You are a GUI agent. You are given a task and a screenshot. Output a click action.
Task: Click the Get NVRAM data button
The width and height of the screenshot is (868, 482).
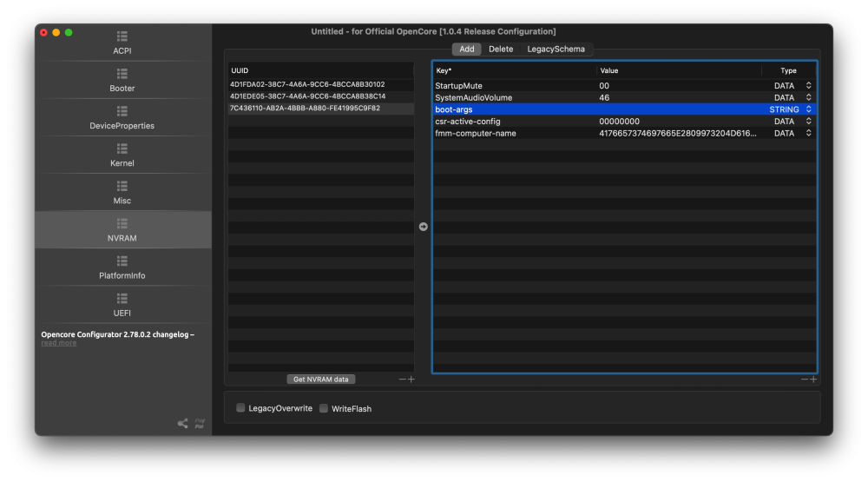[321, 380]
